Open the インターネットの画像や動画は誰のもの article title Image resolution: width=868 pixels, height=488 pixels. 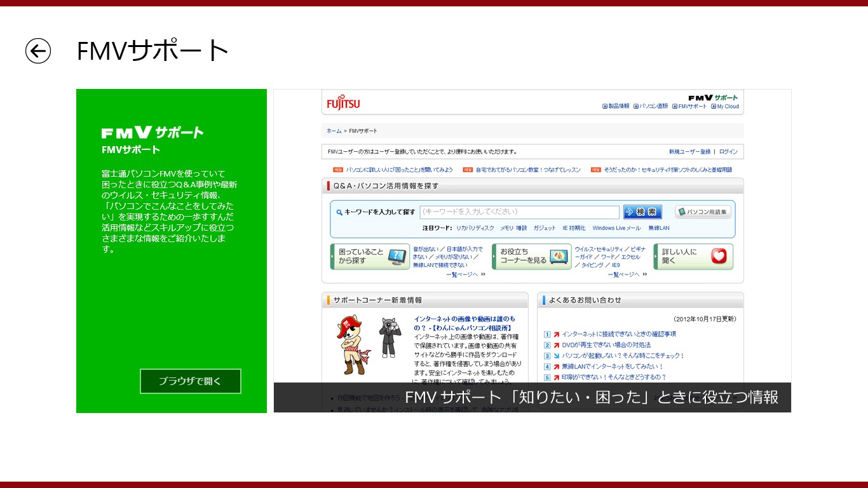465,323
